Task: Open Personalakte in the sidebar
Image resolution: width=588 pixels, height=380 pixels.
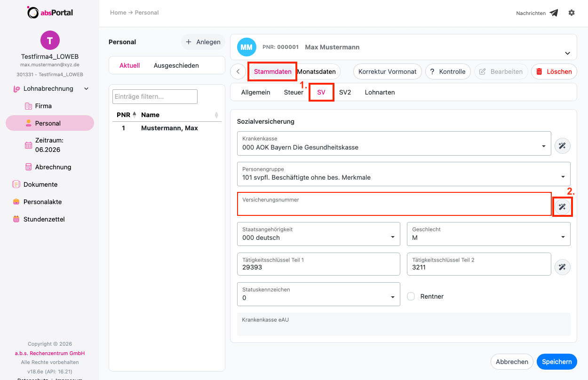Action: 43,202
